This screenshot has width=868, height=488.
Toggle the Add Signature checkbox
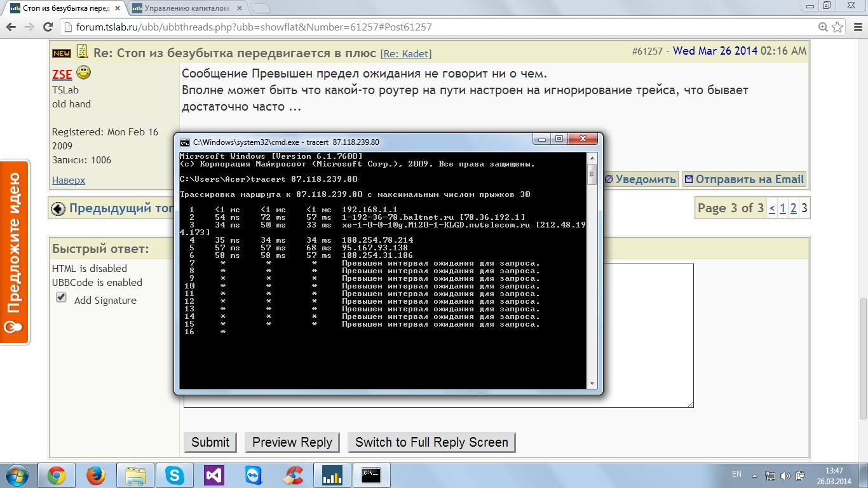click(61, 297)
